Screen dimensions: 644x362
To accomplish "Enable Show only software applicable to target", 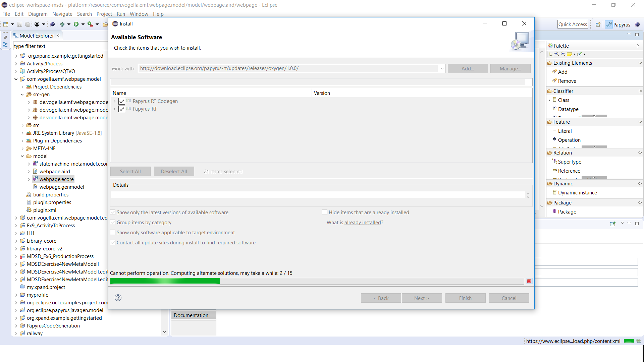I will pyautogui.click(x=113, y=232).
